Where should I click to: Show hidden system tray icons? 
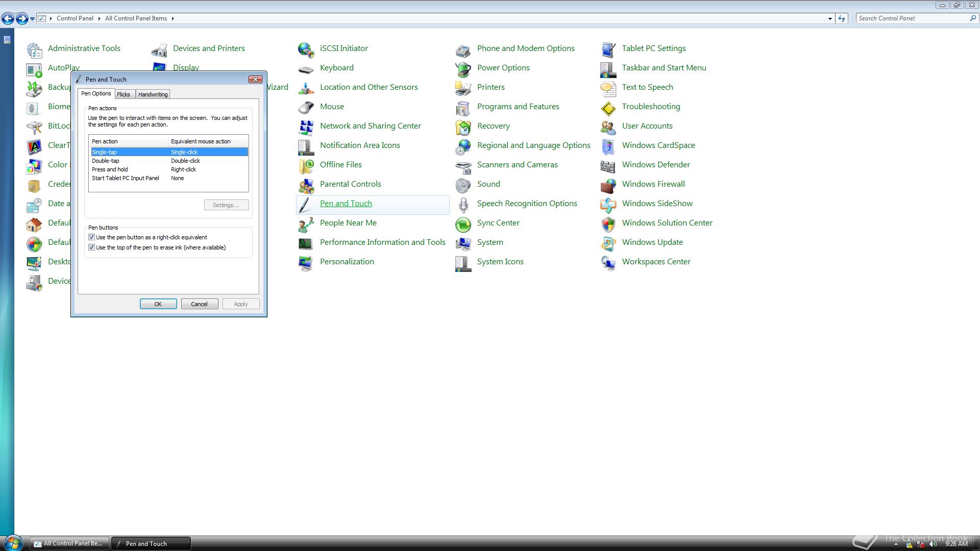(x=896, y=544)
